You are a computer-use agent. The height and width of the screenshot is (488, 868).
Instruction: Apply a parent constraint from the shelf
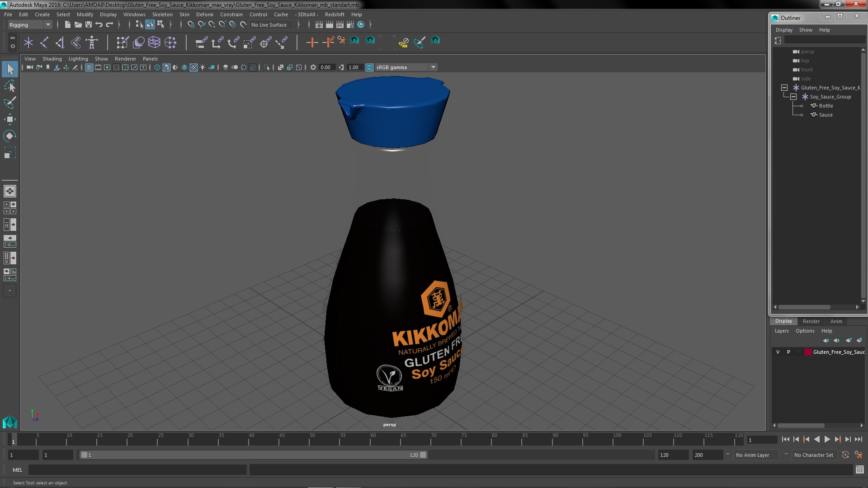(202, 42)
